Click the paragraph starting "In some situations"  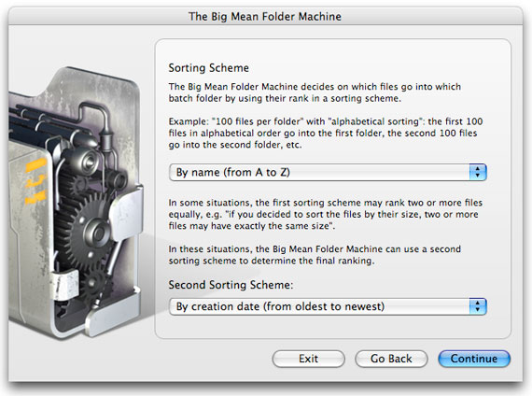point(326,214)
